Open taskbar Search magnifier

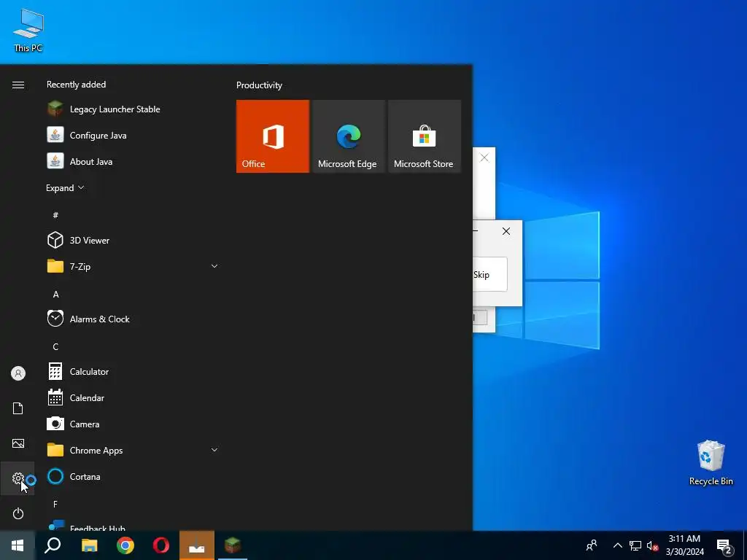pyautogui.click(x=53, y=545)
